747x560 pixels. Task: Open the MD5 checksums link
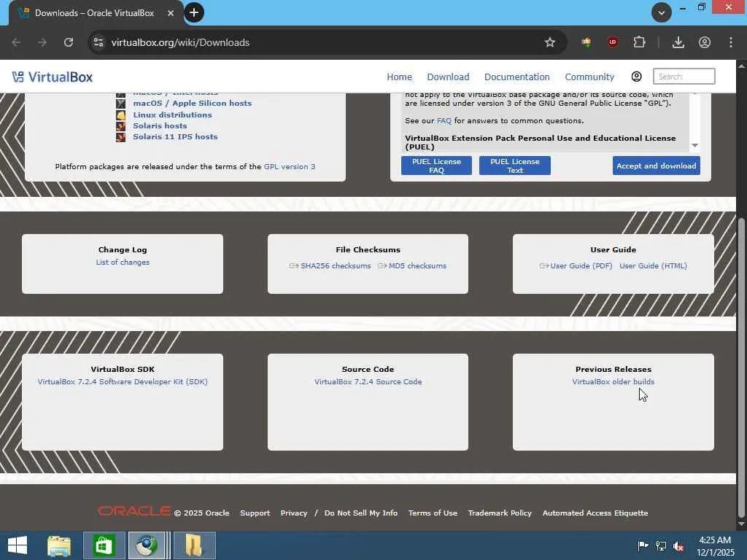(417, 265)
